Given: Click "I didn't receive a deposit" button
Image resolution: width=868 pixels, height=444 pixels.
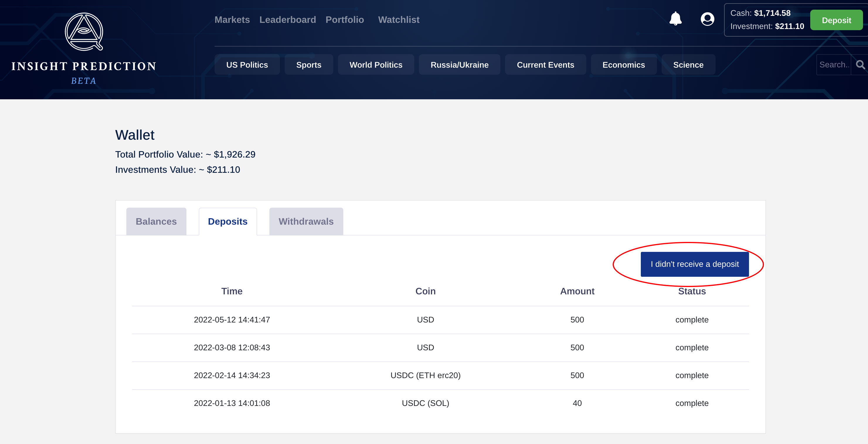Looking at the screenshot, I should (x=694, y=264).
